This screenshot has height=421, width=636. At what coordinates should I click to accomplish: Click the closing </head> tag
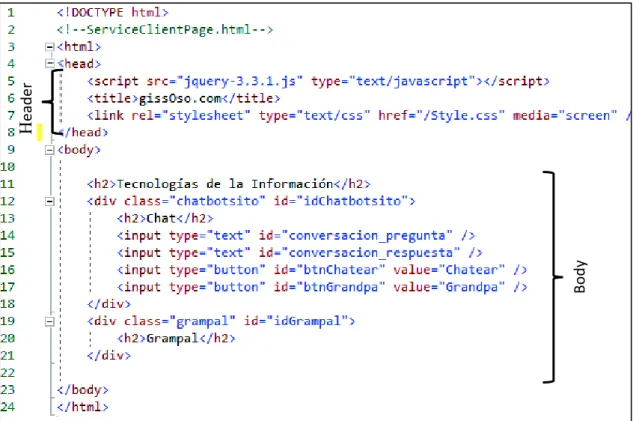(83, 133)
